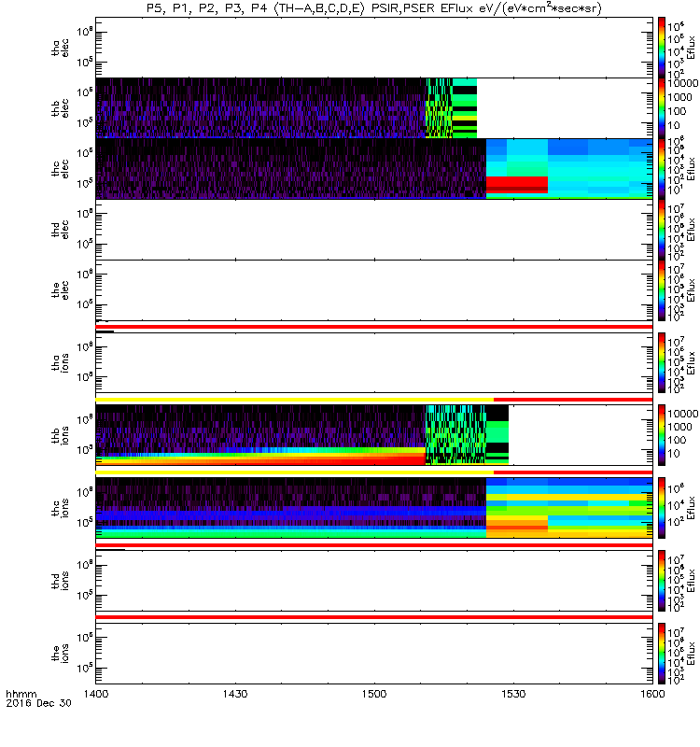Viewport: 700px width, 747px height.
Task: Click the empty 'the ions' plot panel
Action: [x=374, y=654]
